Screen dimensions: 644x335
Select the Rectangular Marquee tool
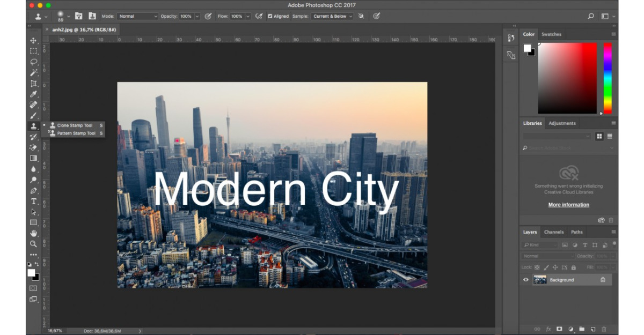click(x=33, y=51)
